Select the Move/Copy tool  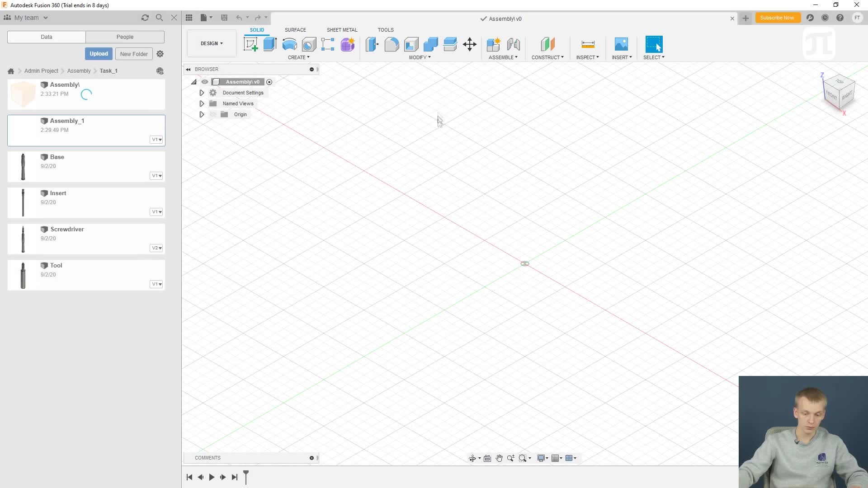470,44
